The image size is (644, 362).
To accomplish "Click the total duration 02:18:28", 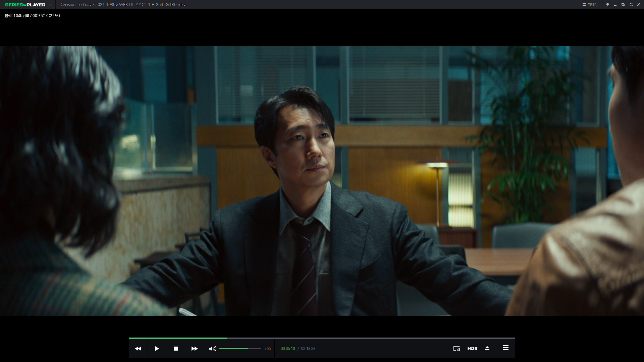I will tap(308, 349).
